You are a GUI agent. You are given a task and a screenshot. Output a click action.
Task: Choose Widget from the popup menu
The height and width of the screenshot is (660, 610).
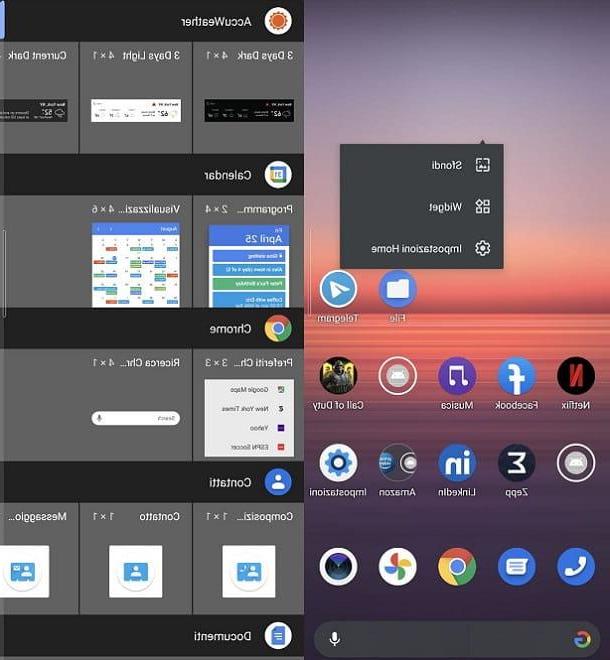(x=421, y=207)
